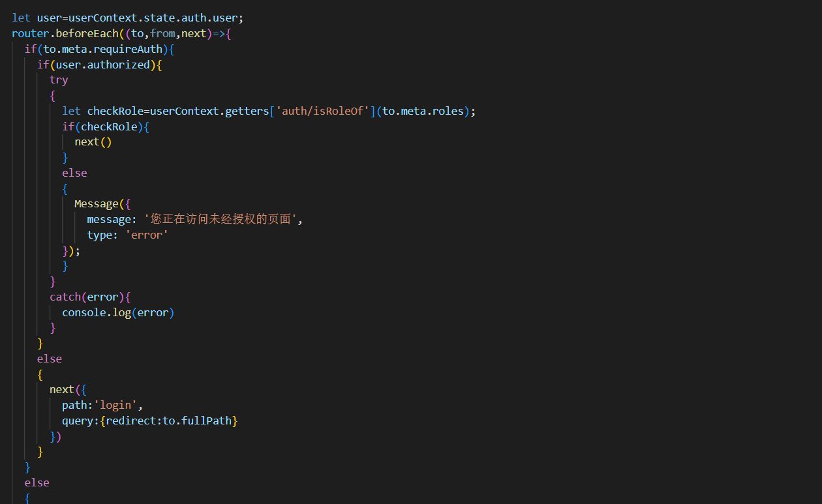Click the 'let user' declaration on first line
Viewport: 822px width, 504px height.
(36, 18)
